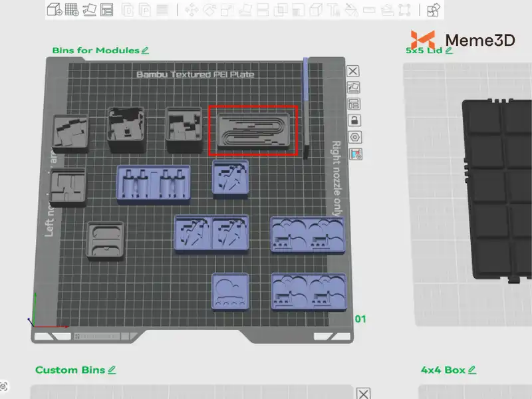This screenshot has width=532, height=399.
Task: Activate the Lay on Face tool
Action: [x=245, y=10]
